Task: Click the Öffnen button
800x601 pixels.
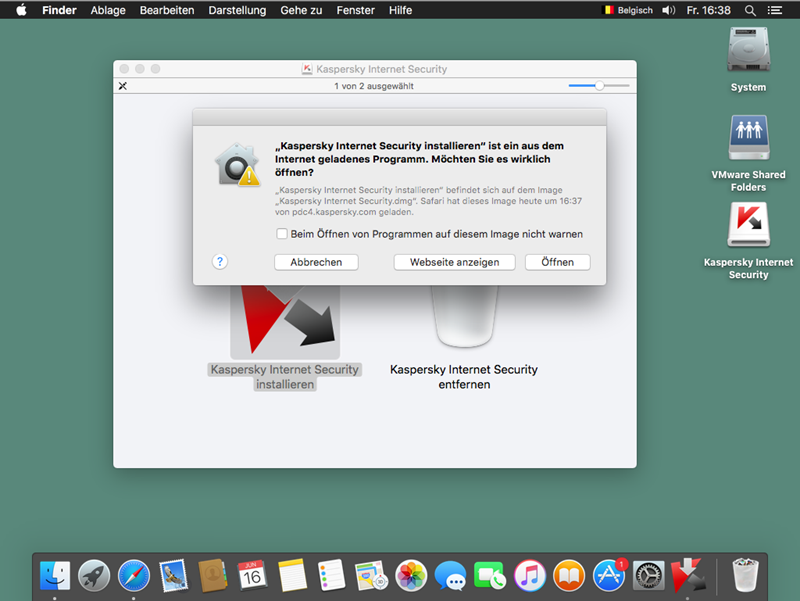Action: [x=557, y=262]
